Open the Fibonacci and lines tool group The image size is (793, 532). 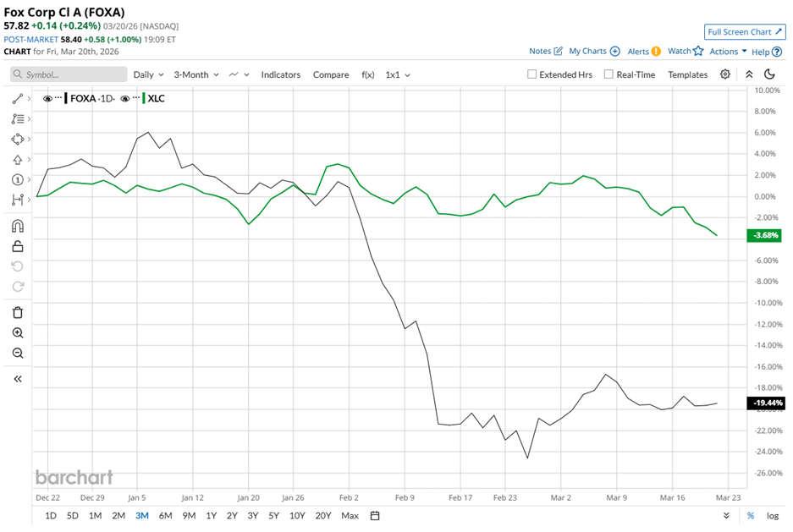coord(18,118)
